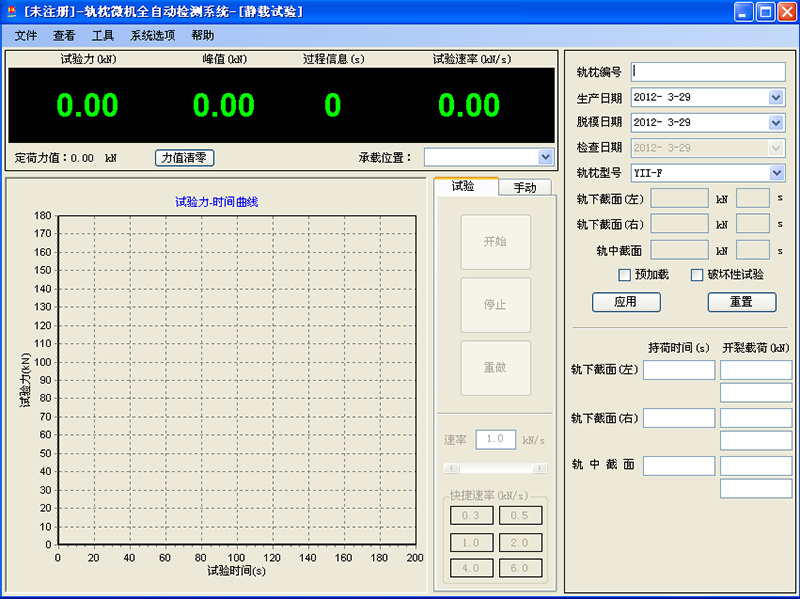Open the 系统选项 menu

pyautogui.click(x=153, y=35)
